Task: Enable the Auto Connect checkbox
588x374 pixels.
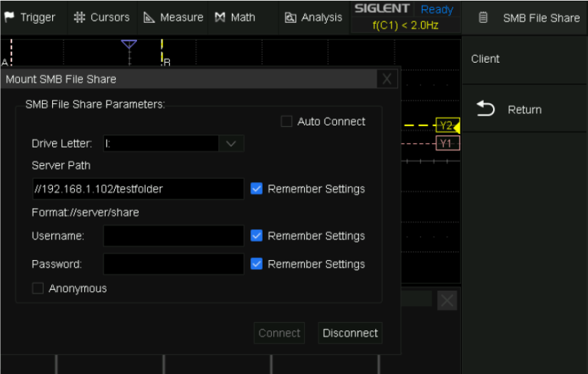Action: tap(286, 122)
